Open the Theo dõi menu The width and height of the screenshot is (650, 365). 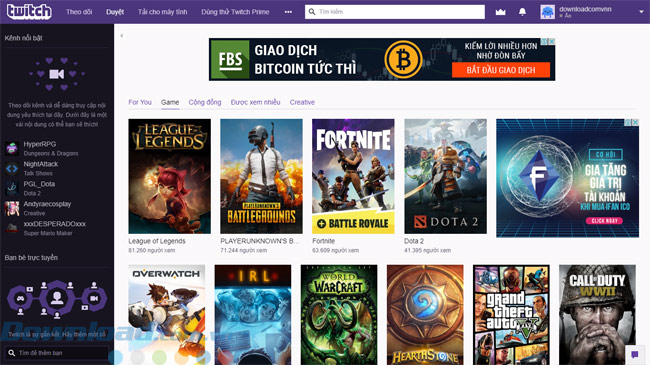click(x=79, y=12)
